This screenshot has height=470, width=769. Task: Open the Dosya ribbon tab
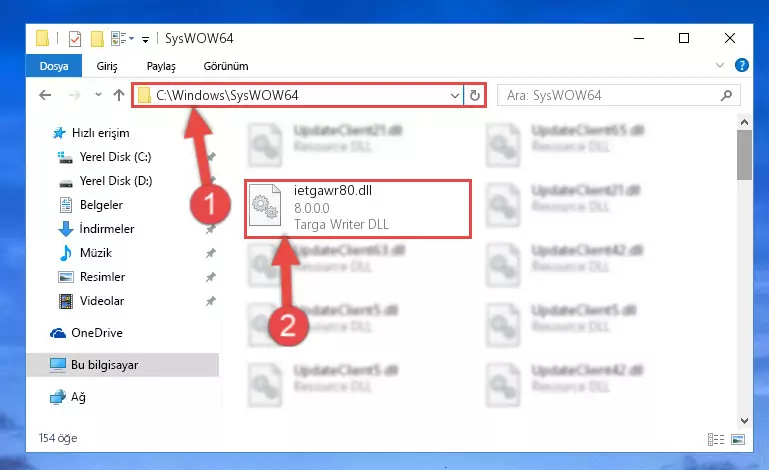click(54, 66)
